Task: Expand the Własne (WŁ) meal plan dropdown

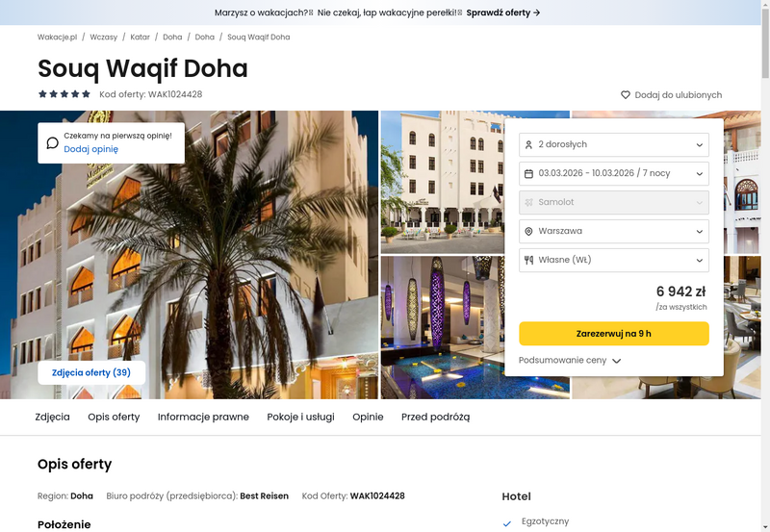Action: 614,260
